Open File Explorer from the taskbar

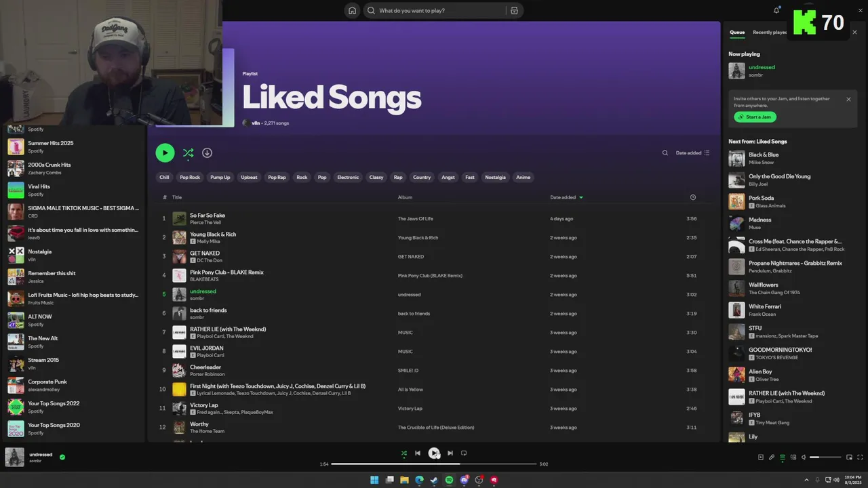point(404,480)
